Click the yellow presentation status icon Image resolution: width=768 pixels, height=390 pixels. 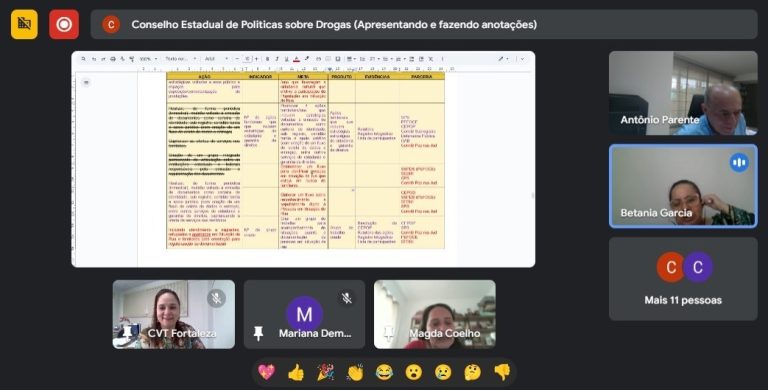(24, 24)
